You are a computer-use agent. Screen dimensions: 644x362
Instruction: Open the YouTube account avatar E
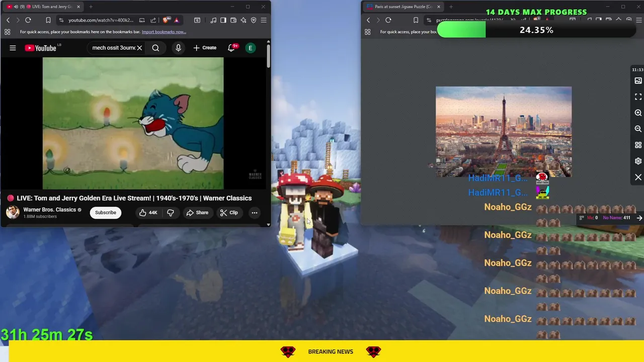[250, 48]
